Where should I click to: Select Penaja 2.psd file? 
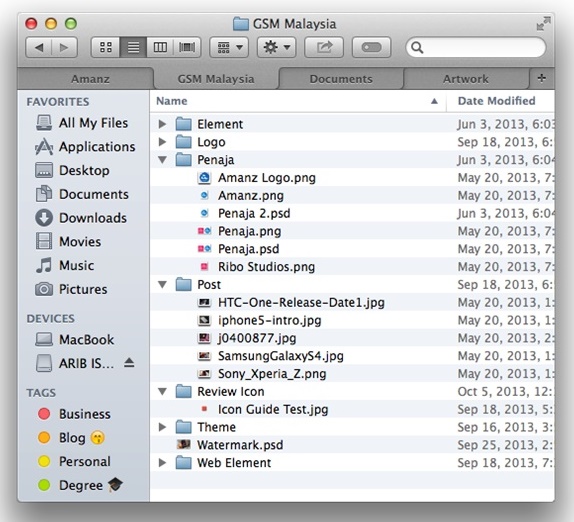coord(244,213)
